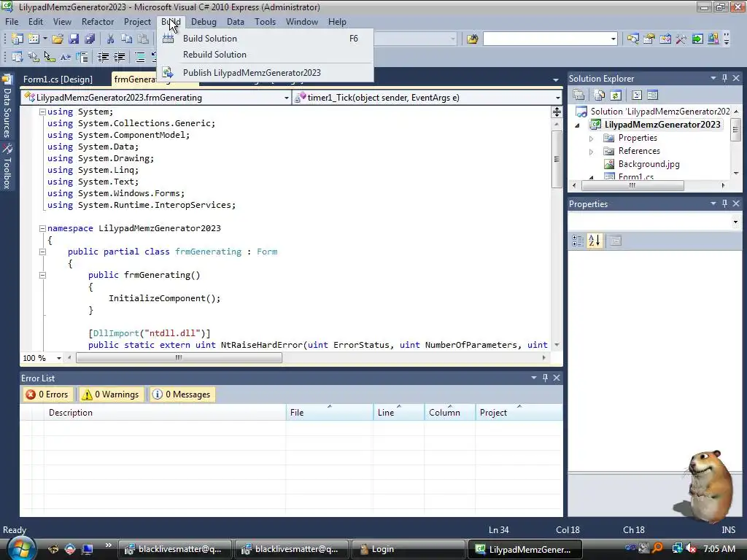Sort Error List by Description column
747x560 pixels.
165,413
